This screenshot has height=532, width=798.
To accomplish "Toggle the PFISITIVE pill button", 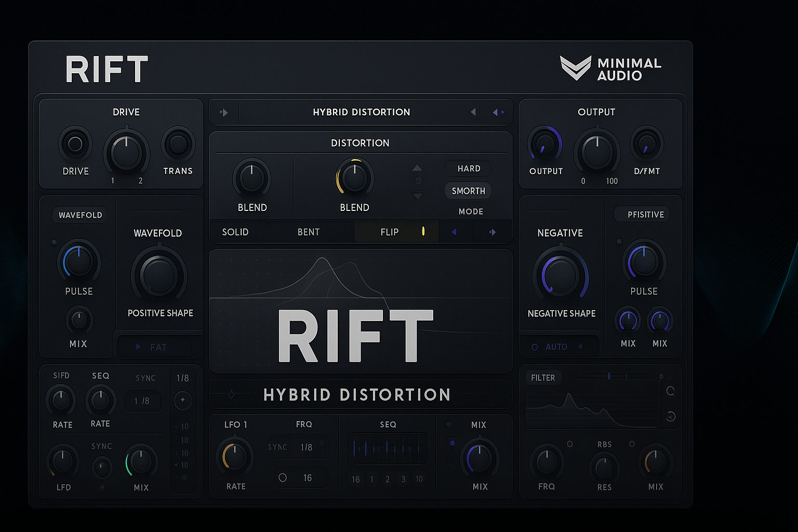I will 643,215.
